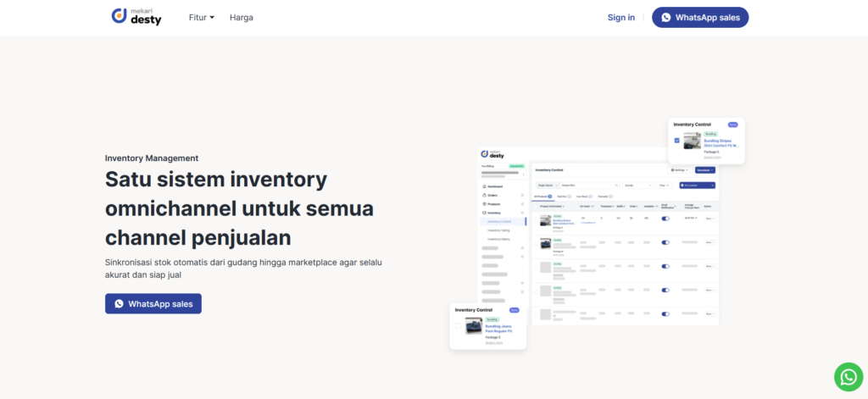Open the Sort By dropdown
Screen dimensions: 868x399
click(x=637, y=186)
